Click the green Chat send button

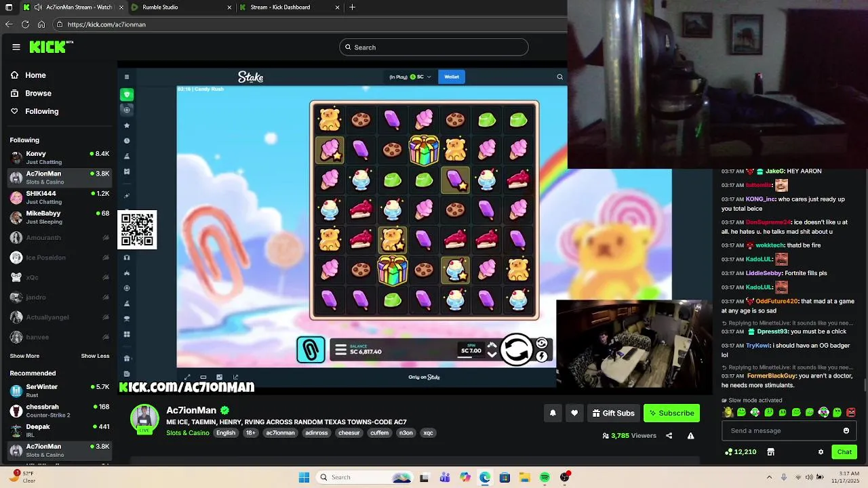pos(844,452)
